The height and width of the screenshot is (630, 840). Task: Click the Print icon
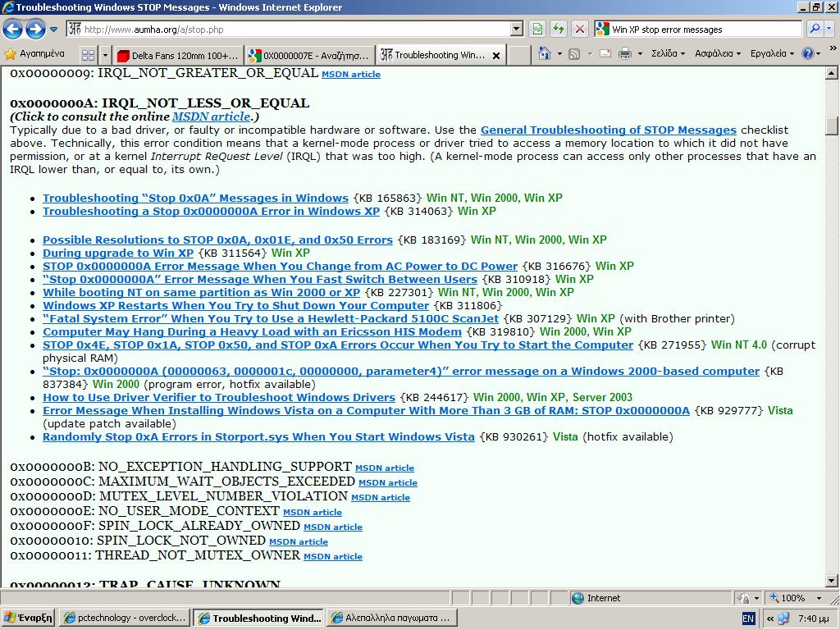coord(624,53)
